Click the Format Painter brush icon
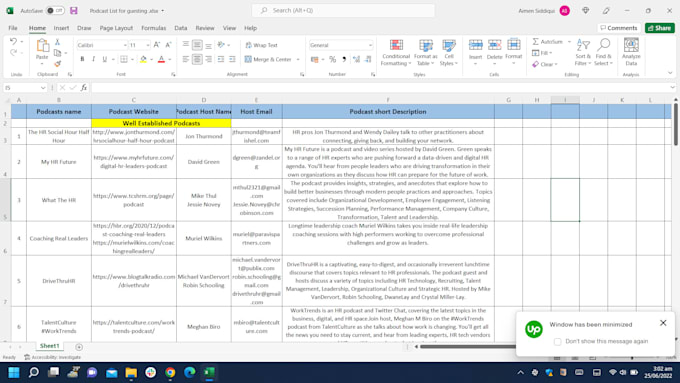The image size is (680, 383). click(x=57, y=64)
